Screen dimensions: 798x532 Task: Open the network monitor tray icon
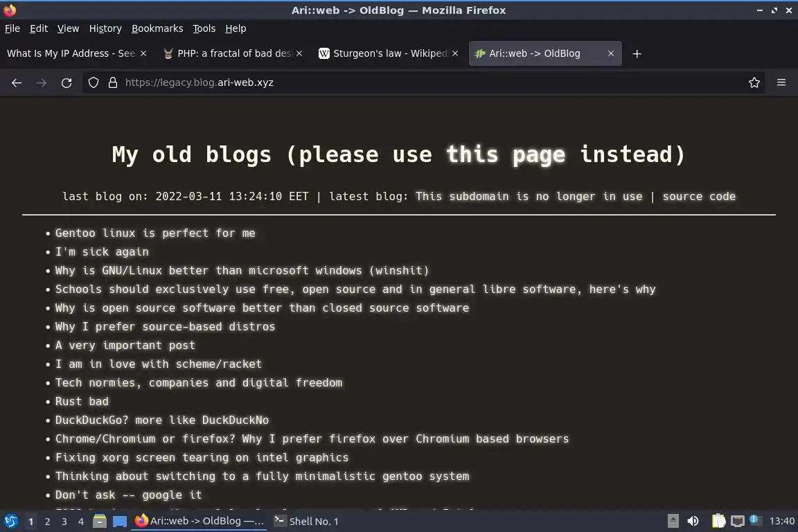click(738, 522)
